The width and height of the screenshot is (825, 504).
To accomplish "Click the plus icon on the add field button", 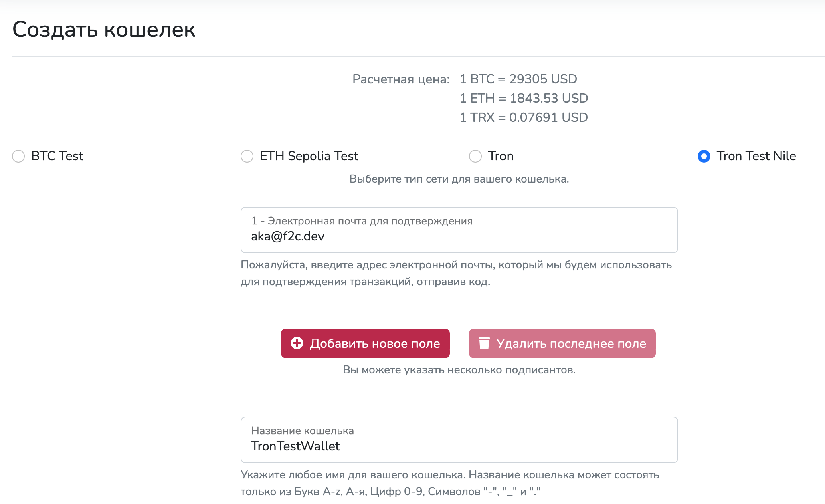I will tap(297, 343).
